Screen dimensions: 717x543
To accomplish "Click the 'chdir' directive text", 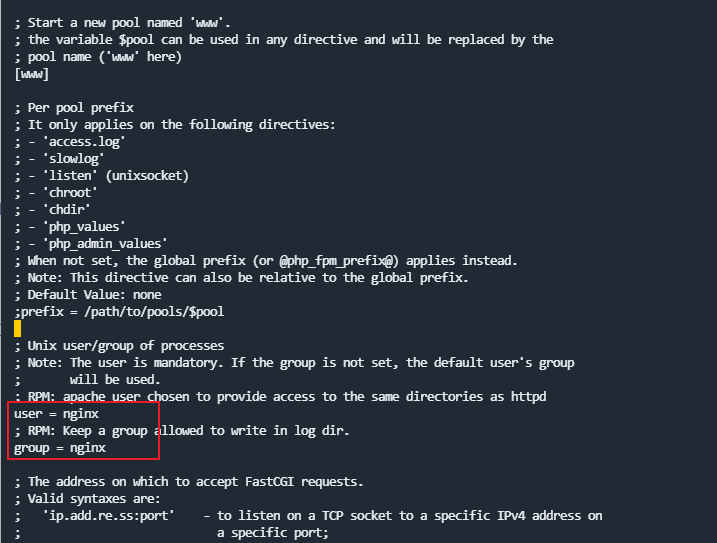I will [66, 210].
